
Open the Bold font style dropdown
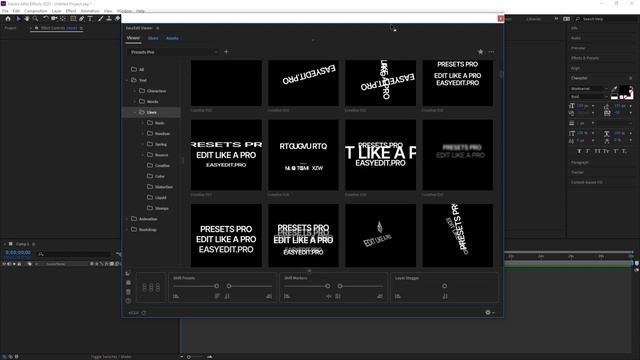coord(589,96)
